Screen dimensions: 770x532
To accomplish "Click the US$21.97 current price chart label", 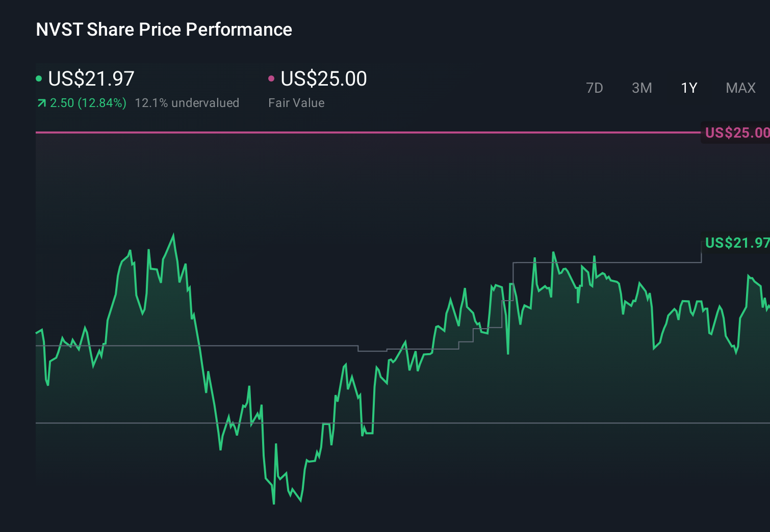I will pos(736,243).
